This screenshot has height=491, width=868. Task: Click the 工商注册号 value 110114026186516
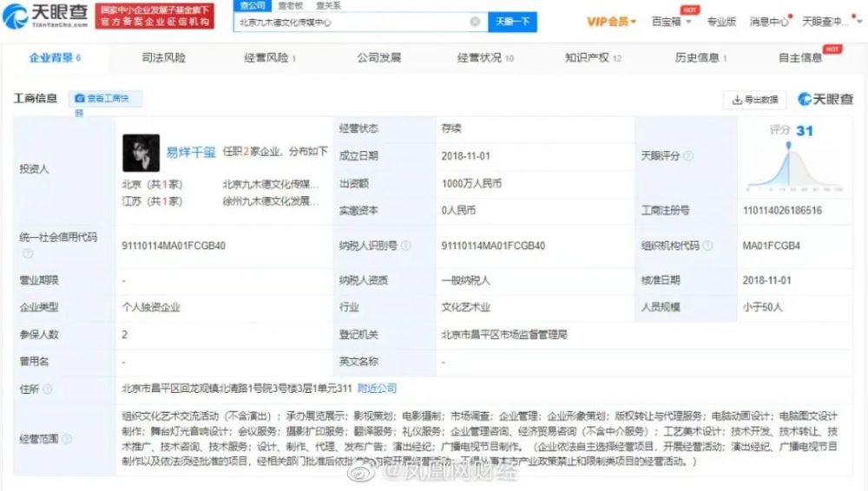point(782,210)
